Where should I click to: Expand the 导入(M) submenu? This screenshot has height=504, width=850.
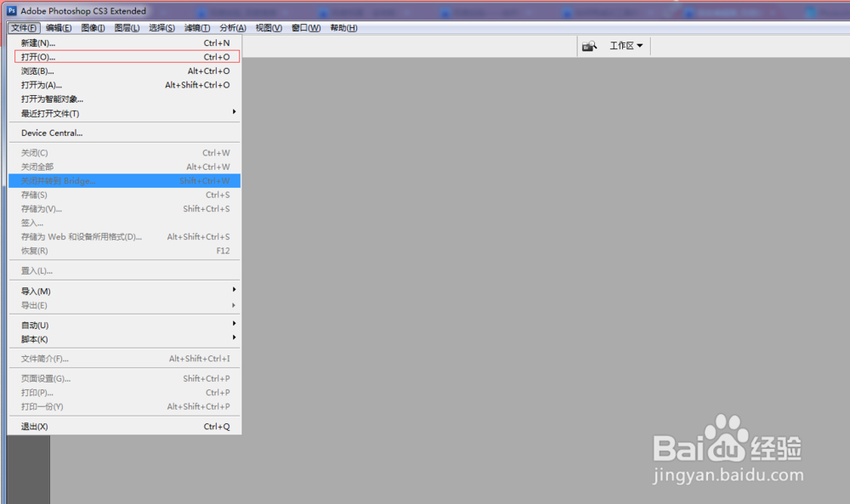pos(125,291)
